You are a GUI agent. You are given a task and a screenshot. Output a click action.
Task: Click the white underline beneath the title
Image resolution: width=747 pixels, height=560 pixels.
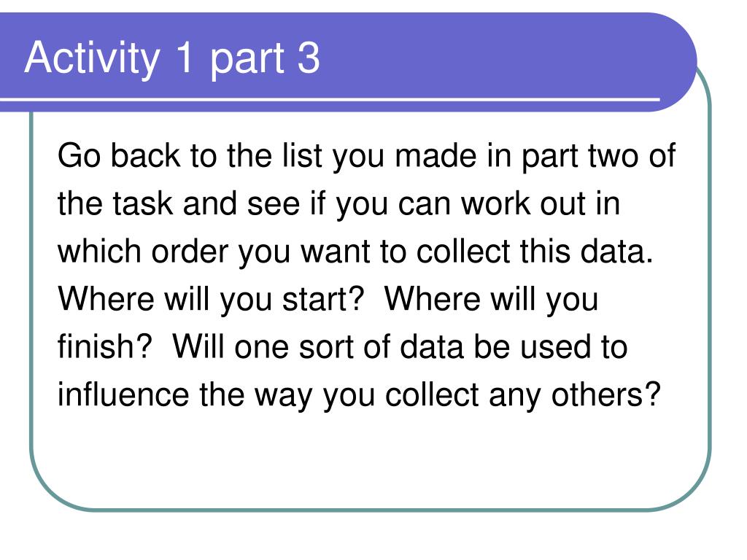tap(328, 98)
